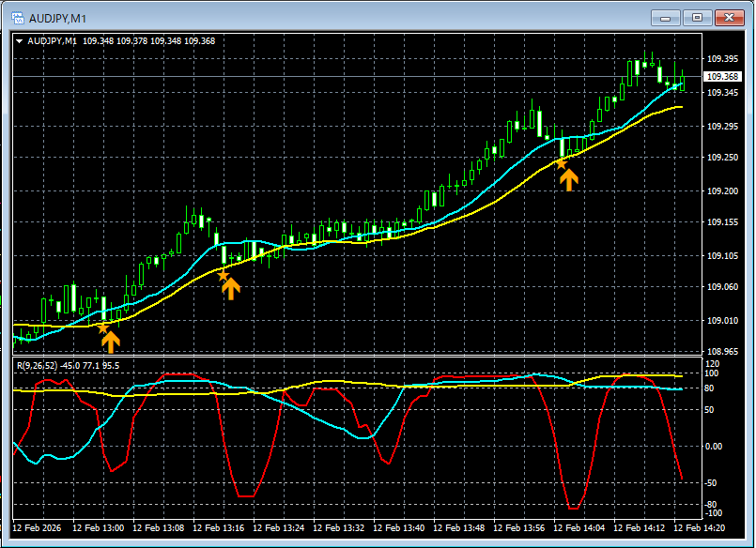Click indicator scale value 0.00

714,447
